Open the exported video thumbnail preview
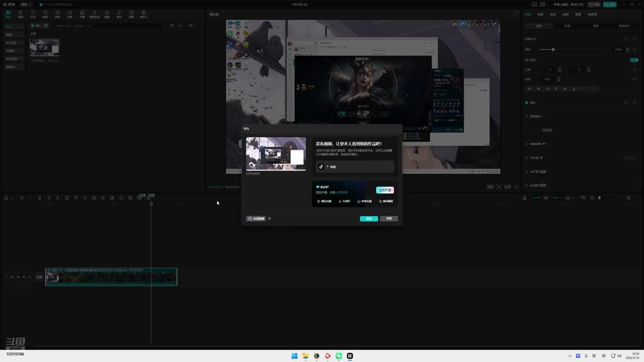 276,154
